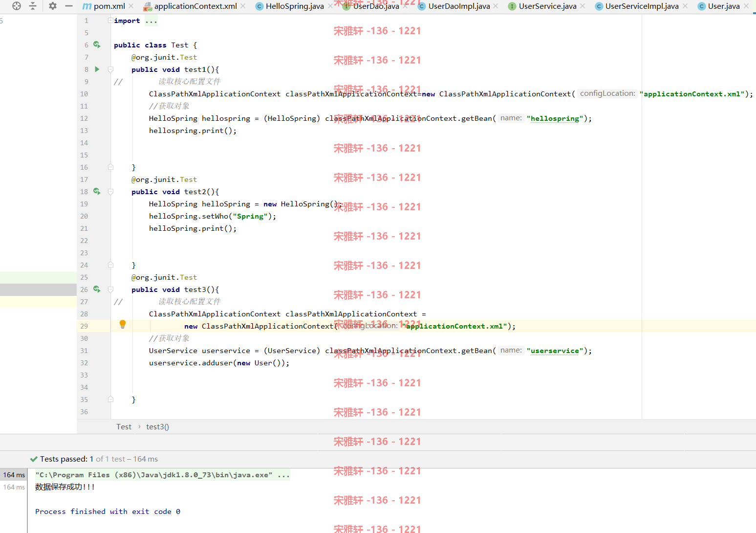756x533 pixels.
Task: Click the fold end marker on line 24
Action: coord(110,265)
